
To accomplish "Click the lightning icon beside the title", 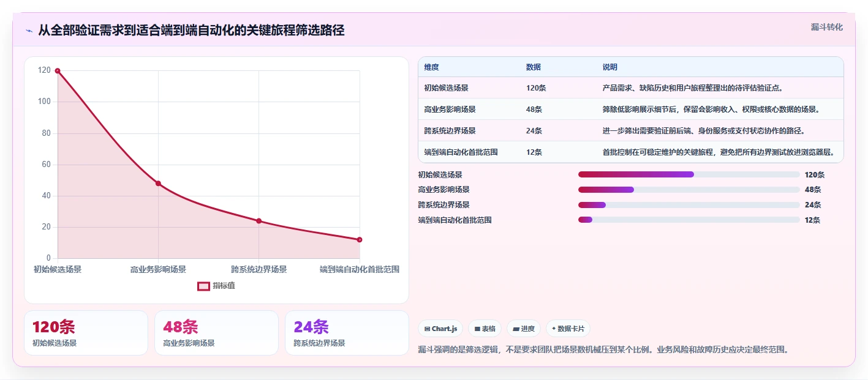I will click(29, 31).
